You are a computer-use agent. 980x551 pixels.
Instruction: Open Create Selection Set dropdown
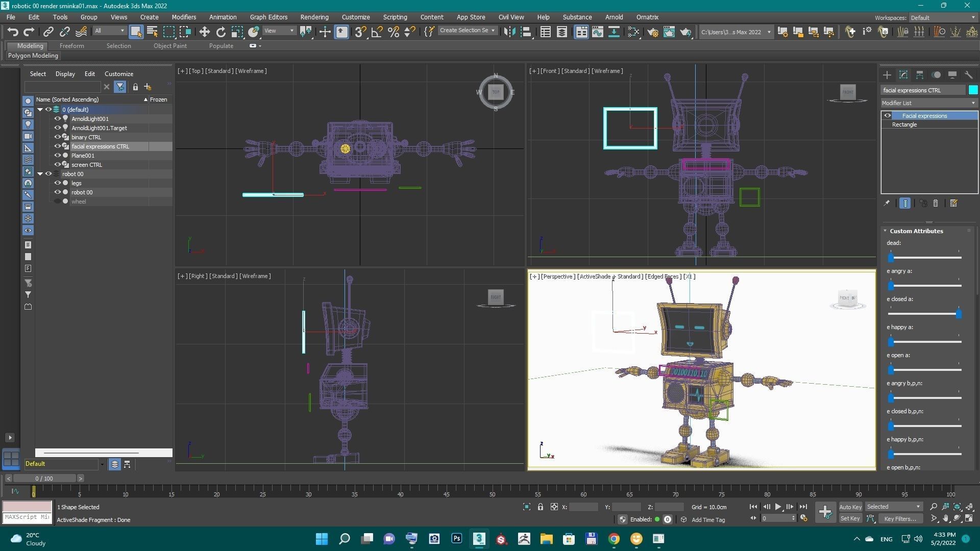pos(467,31)
